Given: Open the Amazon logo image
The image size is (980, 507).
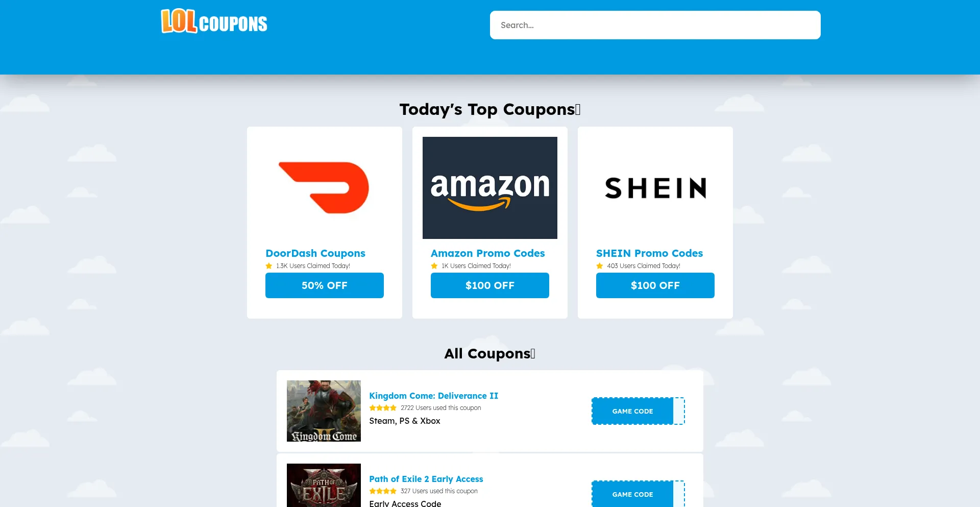Looking at the screenshot, I should [489, 187].
